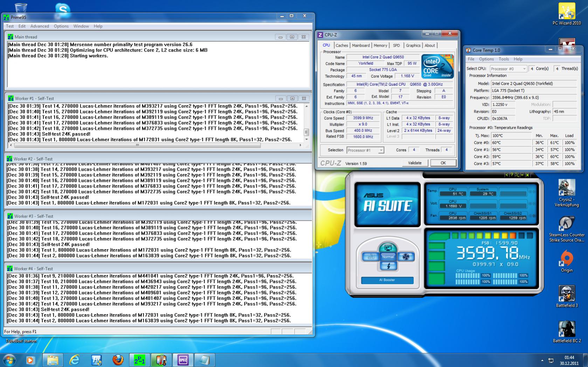Switch to Prime95 via its taskbar icon
This screenshot has width=588, height=367.
tap(139, 360)
